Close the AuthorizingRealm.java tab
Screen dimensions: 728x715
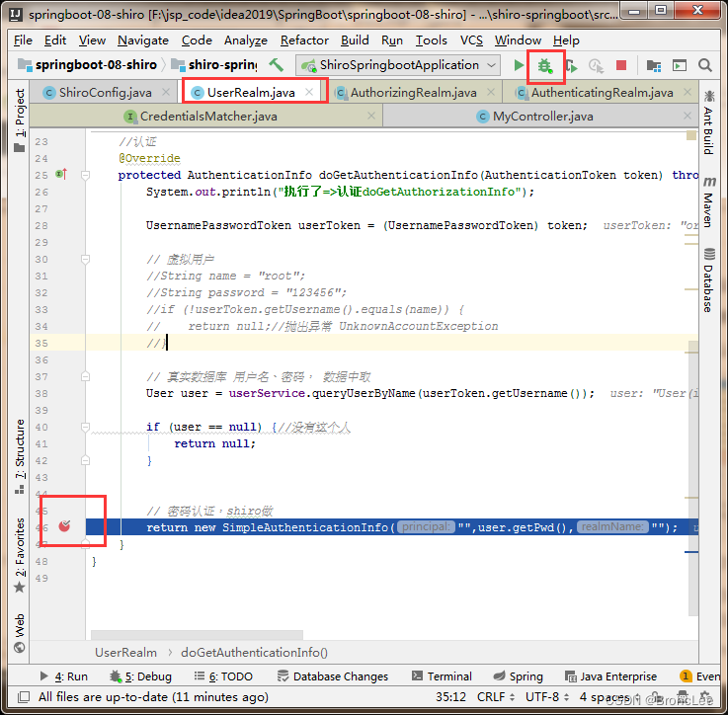click(491, 92)
